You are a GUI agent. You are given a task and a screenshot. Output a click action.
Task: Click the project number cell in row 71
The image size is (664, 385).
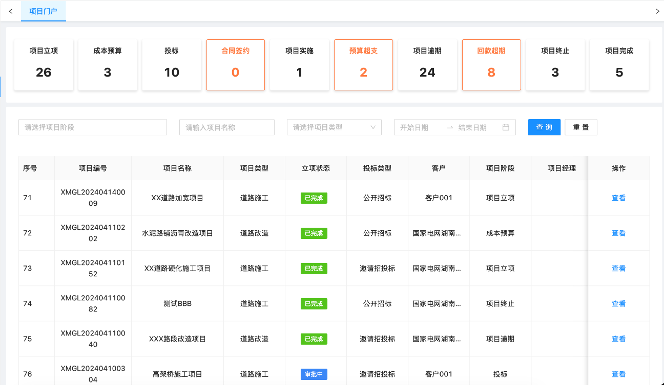click(x=93, y=198)
